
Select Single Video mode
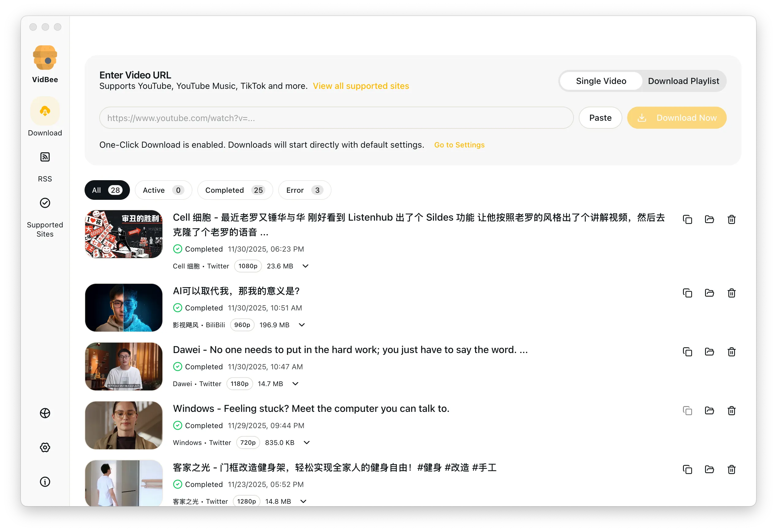tap(601, 81)
